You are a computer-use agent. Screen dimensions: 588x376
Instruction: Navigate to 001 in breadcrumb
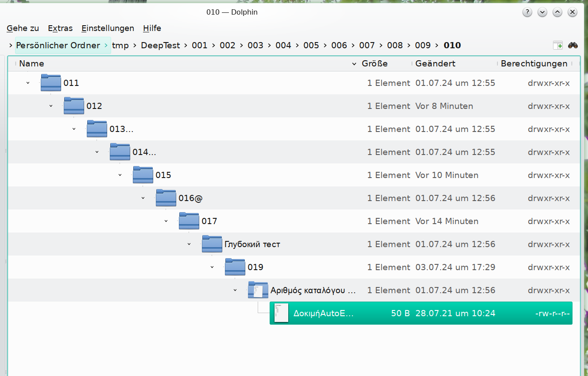pos(200,45)
